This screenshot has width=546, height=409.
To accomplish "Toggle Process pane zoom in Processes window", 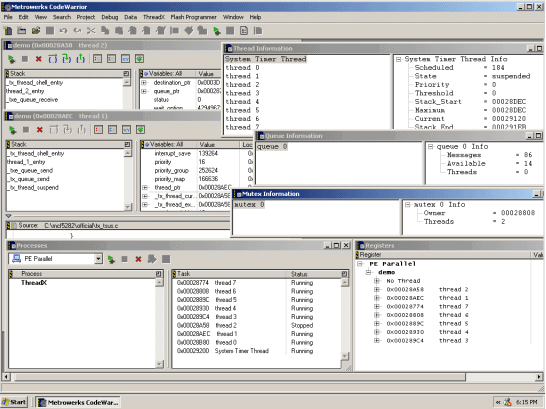I will (159, 274).
